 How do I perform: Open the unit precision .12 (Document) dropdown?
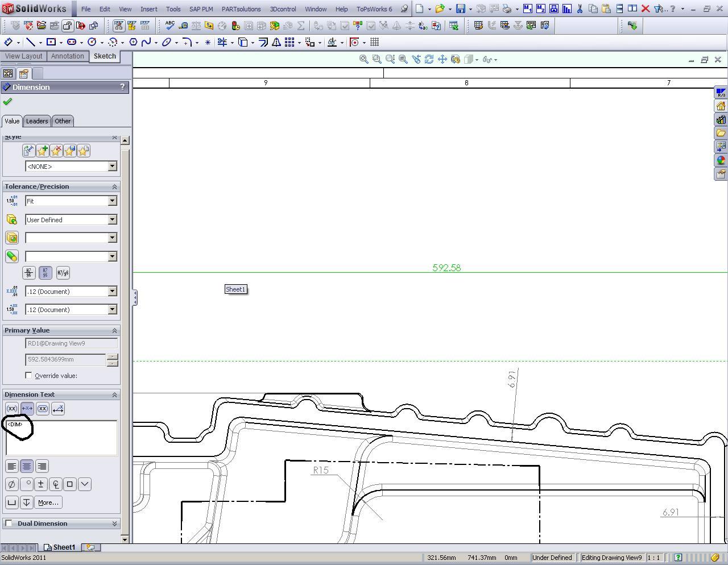tap(71, 292)
